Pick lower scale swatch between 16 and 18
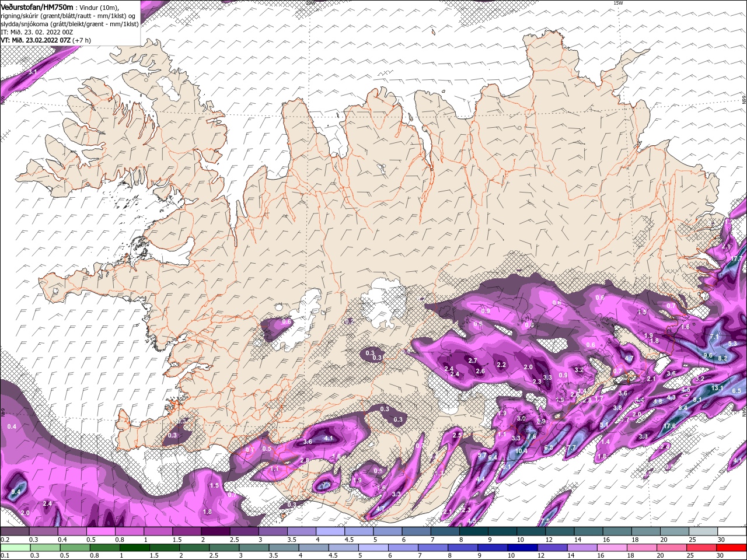Image resolution: width=747 pixels, height=560 pixels. click(612, 548)
